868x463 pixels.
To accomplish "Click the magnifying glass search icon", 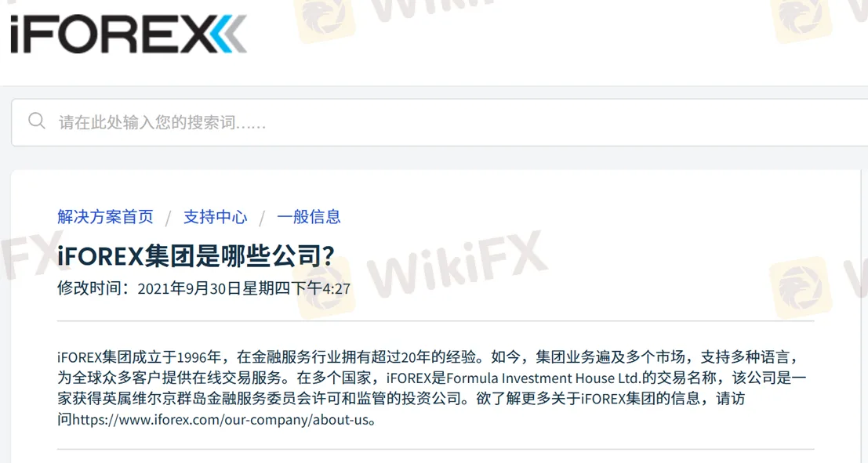I will pyautogui.click(x=37, y=121).
